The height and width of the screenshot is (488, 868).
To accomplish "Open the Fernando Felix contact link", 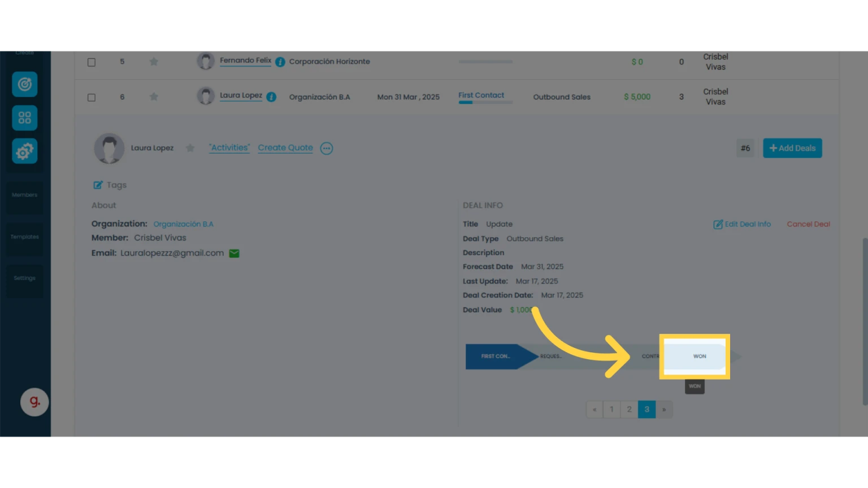I will (x=245, y=60).
